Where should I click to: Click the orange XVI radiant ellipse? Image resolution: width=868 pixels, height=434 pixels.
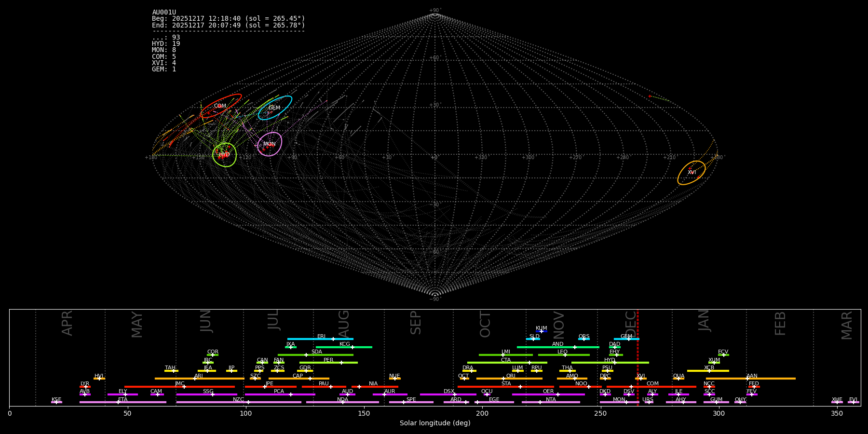point(692,173)
